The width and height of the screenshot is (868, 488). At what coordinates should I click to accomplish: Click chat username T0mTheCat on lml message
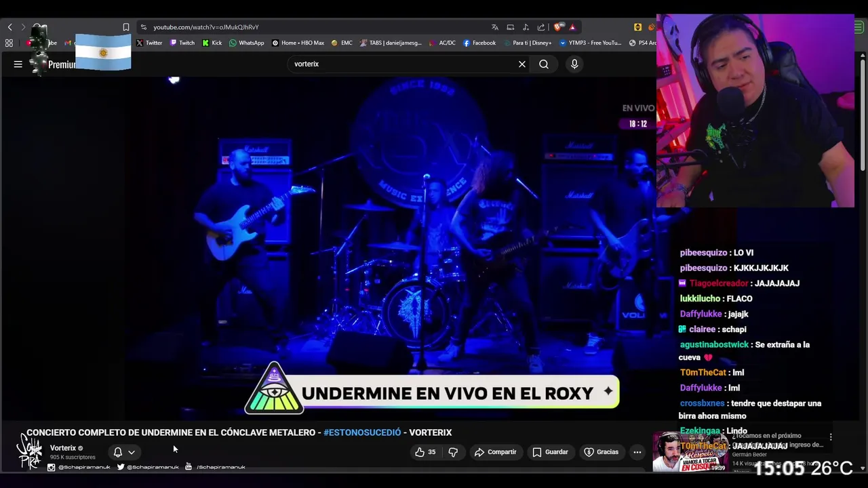click(703, 373)
